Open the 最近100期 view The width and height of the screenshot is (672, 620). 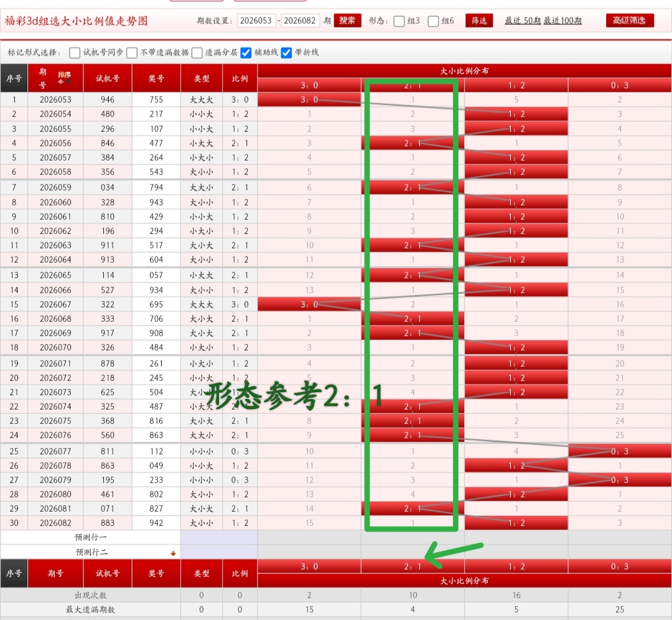pos(564,21)
